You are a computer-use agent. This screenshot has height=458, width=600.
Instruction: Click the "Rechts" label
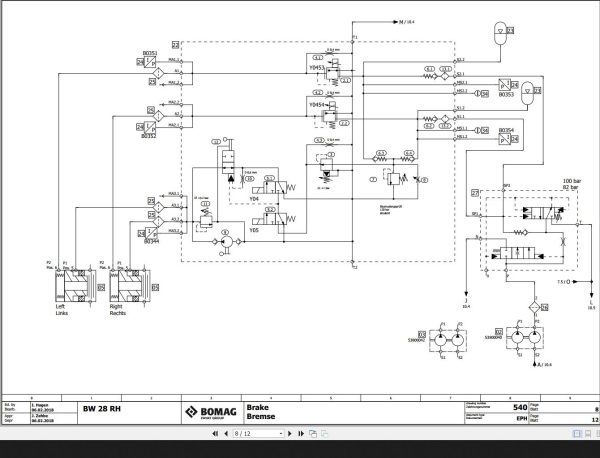[117, 313]
